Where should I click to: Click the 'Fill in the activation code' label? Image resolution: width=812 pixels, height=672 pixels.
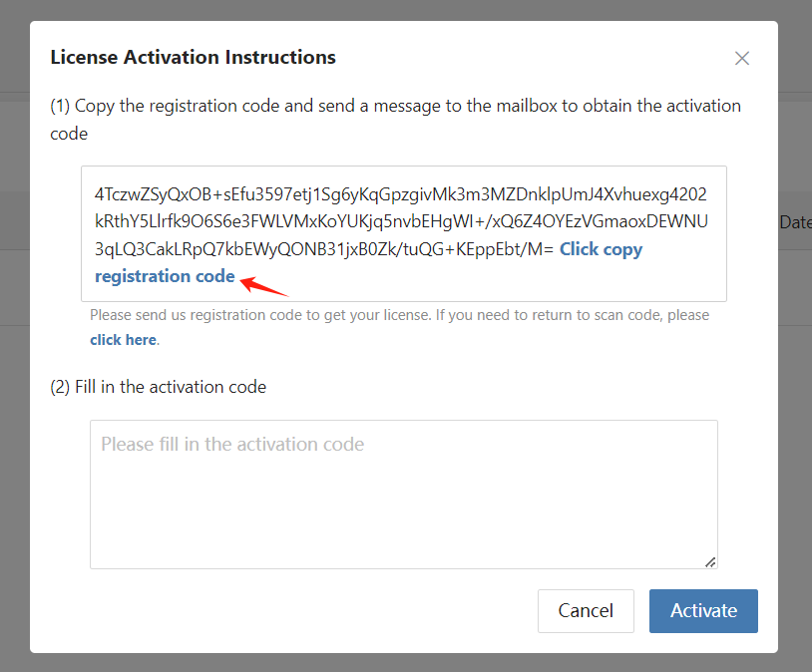click(x=158, y=386)
